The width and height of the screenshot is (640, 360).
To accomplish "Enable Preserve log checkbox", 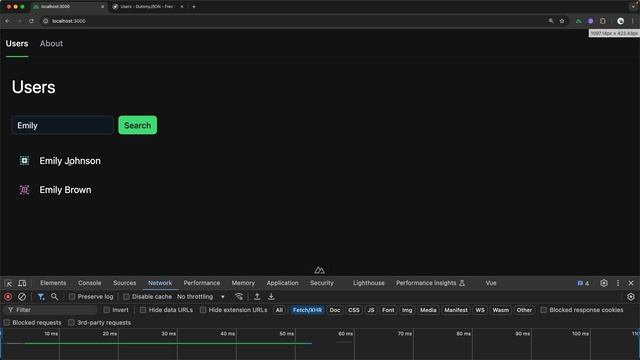I will pyautogui.click(x=72, y=297).
